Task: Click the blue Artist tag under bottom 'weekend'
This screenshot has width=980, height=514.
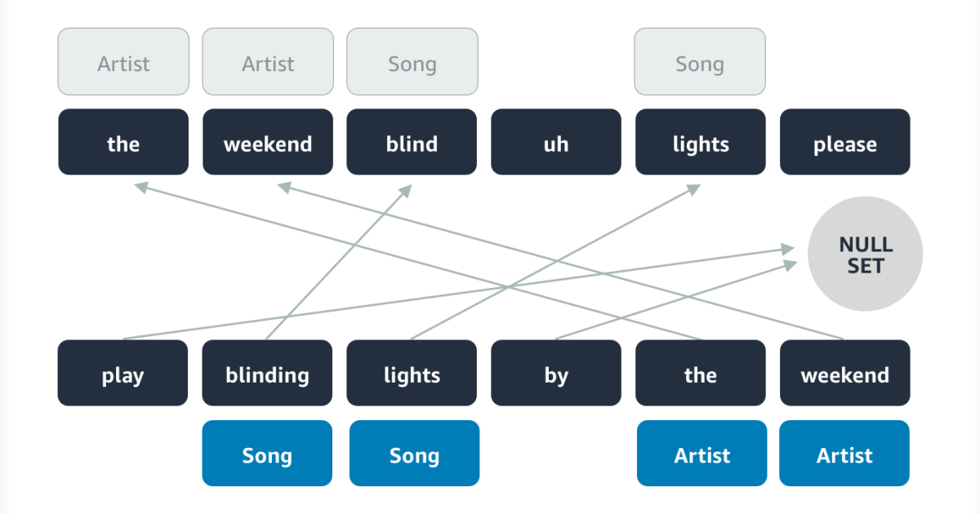Action: coord(845,454)
